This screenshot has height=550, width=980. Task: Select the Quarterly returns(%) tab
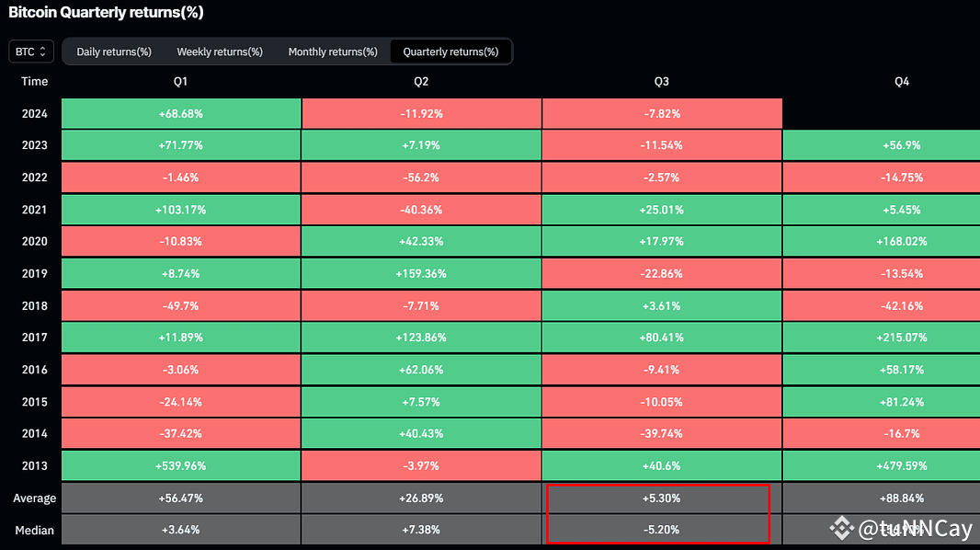(450, 52)
